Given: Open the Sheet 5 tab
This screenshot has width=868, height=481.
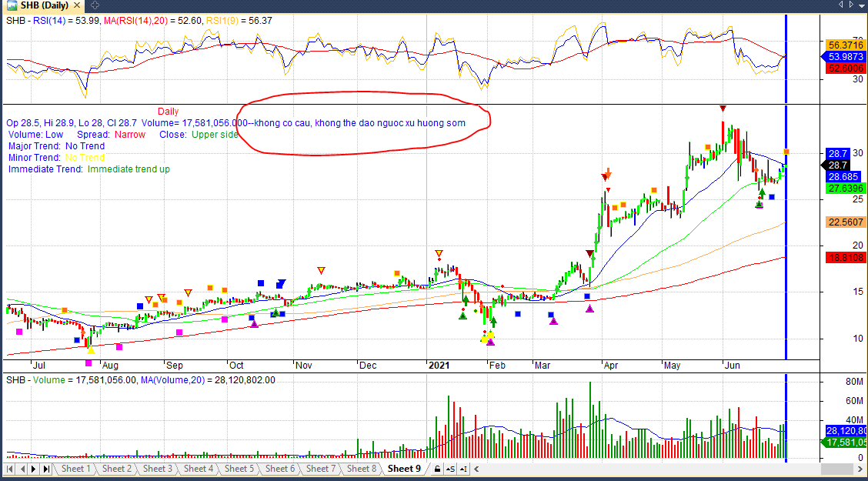Looking at the screenshot, I should point(239,469).
